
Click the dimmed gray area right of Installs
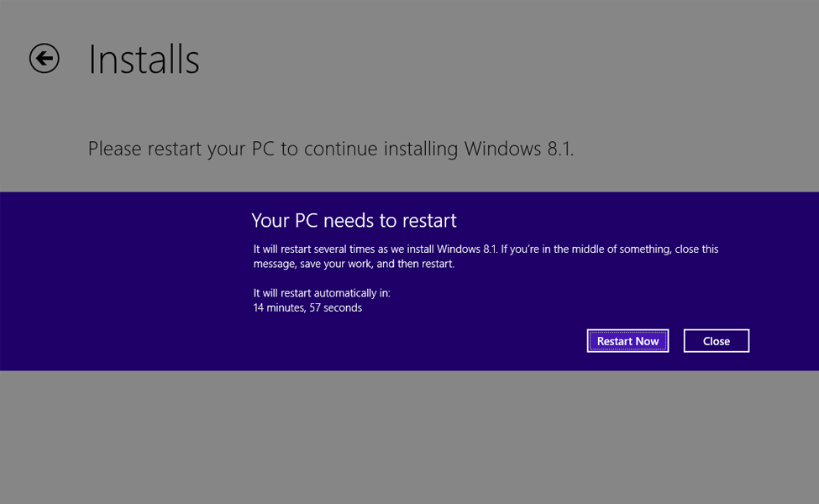pyautogui.click(x=509, y=59)
